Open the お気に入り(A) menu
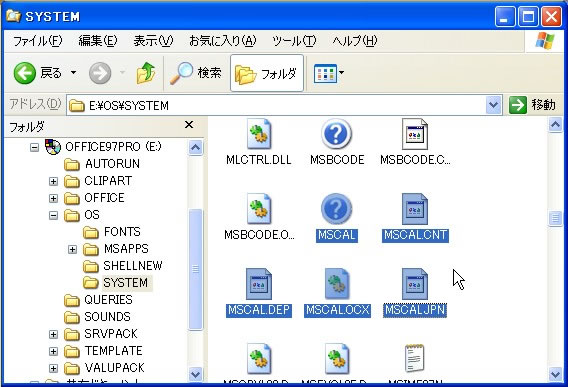This screenshot has height=387, width=568. pos(222,41)
